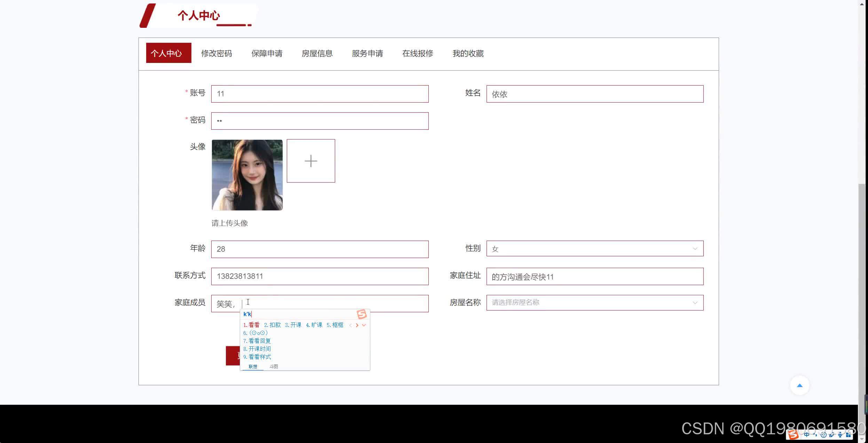Click the plus icon to upload a new avatar

311,160
